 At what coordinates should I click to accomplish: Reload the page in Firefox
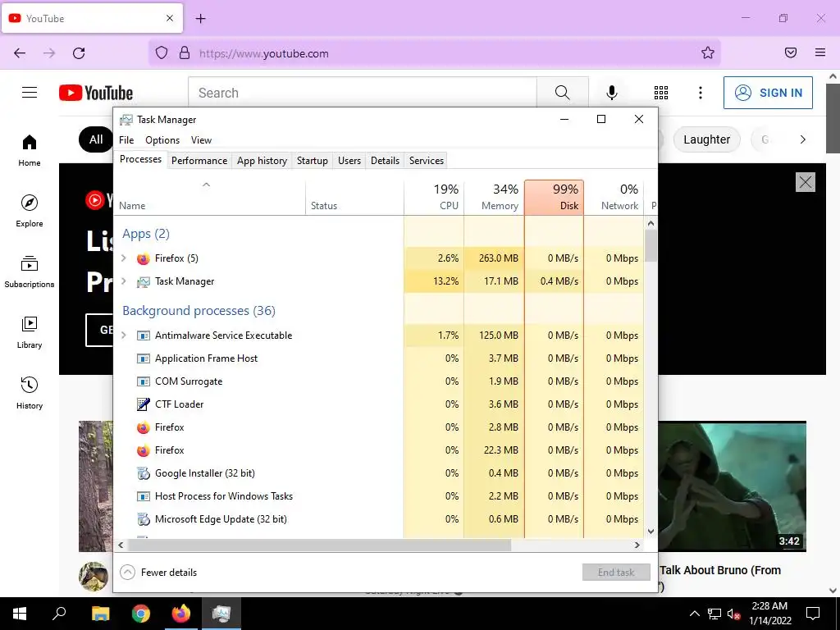(79, 53)
